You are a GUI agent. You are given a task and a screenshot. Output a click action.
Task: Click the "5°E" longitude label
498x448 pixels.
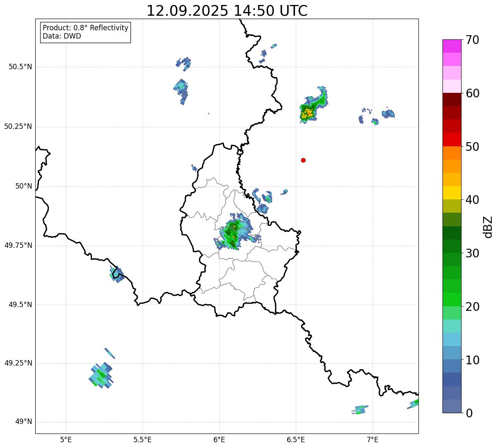pos(66,439)
